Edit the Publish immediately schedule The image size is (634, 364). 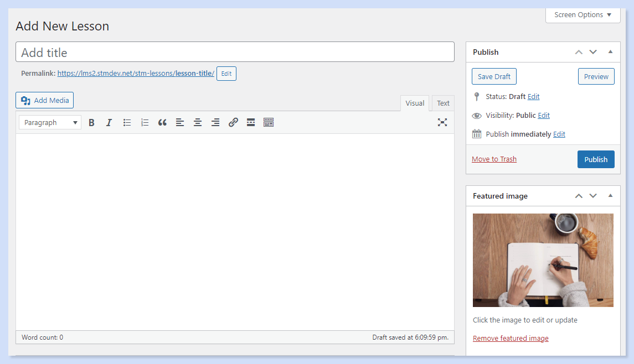559,134
